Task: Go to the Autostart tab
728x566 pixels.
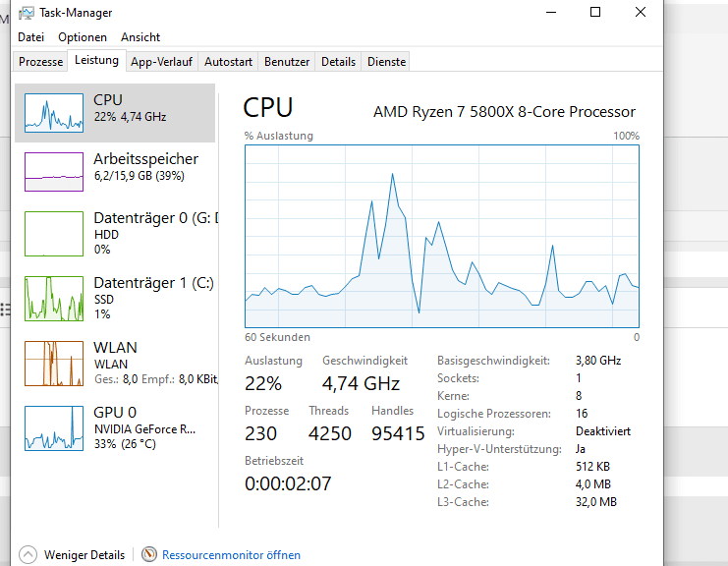Action: click(228, 62)
